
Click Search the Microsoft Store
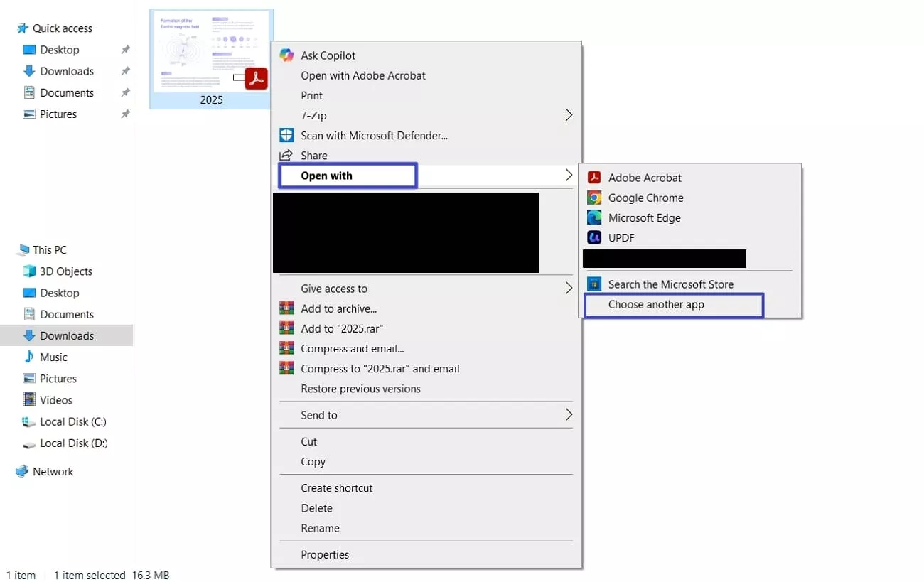pos(671,284)
